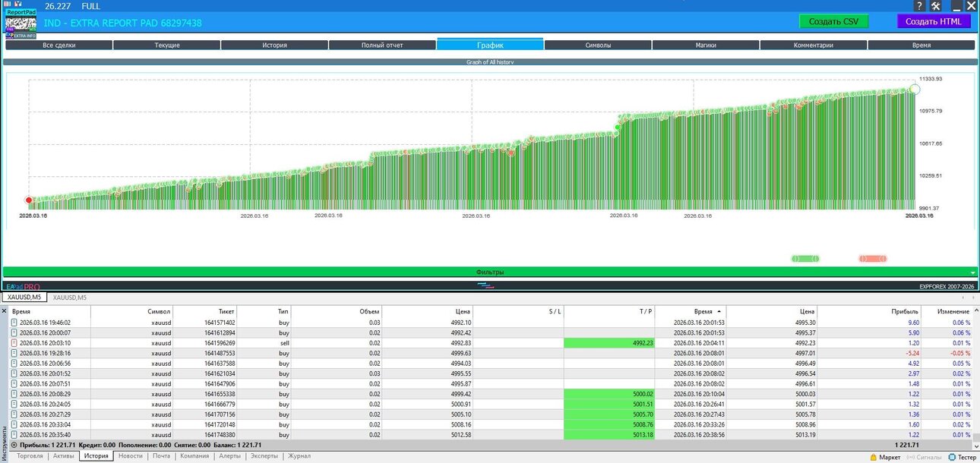
Task: Close the Инструменты panel with the X
Action: click(x=4, y=311)
